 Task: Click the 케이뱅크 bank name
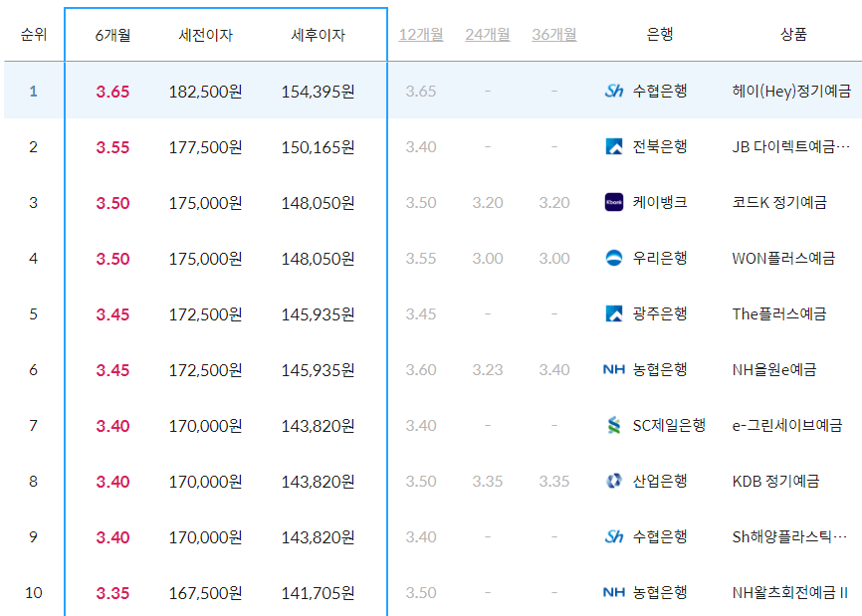(660, 202)
